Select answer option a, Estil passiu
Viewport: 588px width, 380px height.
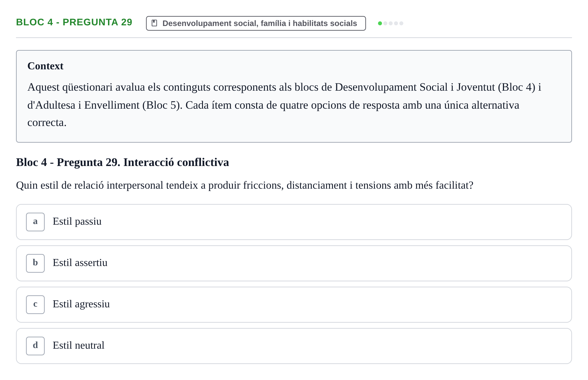tap(294, 222)
